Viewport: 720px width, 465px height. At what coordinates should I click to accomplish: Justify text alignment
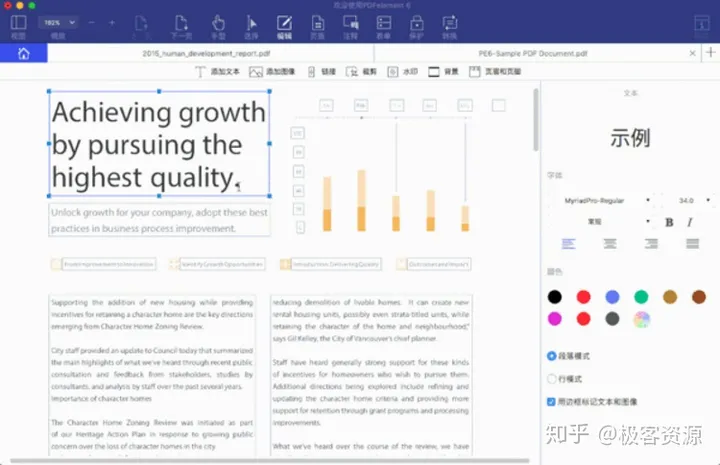click(692, 243)
